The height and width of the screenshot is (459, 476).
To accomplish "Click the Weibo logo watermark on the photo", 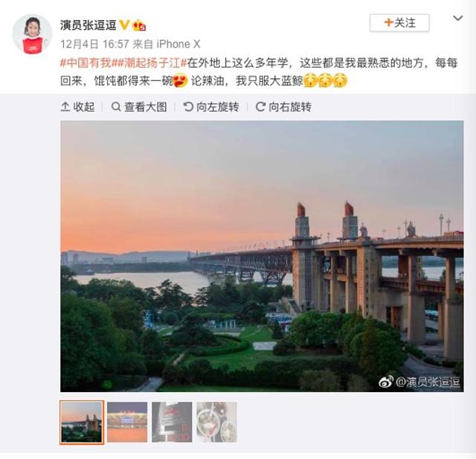I will [386, 382].
